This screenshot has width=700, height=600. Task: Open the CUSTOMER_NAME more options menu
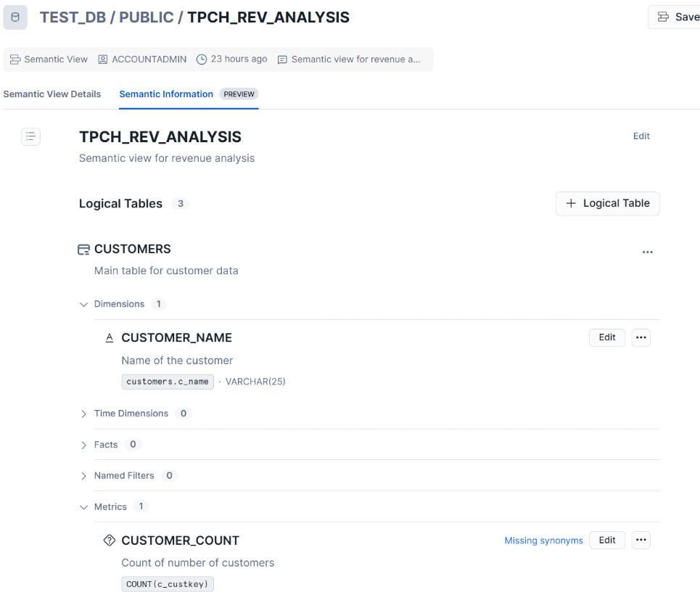pos(641,337)
